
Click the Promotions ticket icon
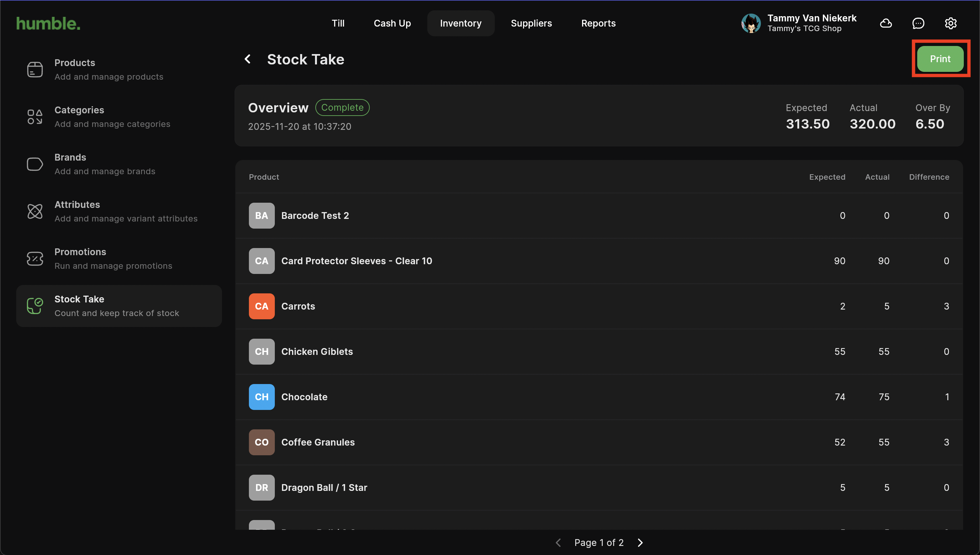pos(35,258)
